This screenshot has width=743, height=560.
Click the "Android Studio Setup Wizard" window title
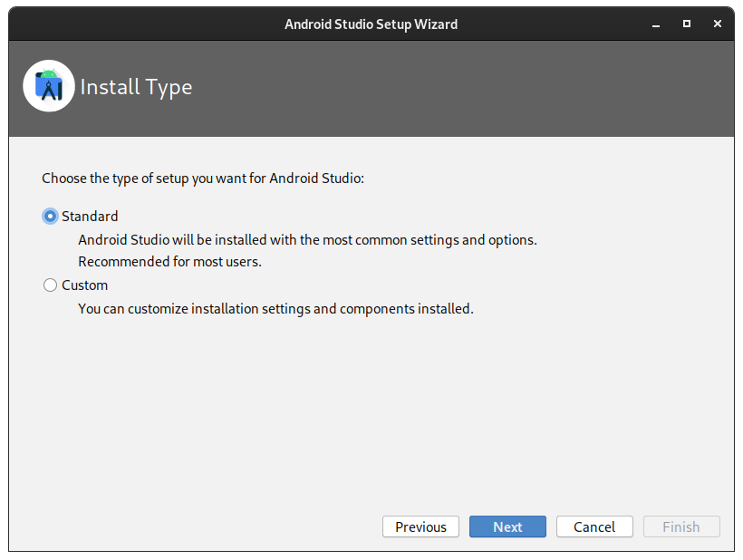pyautogui.click(x=371, y=24)
